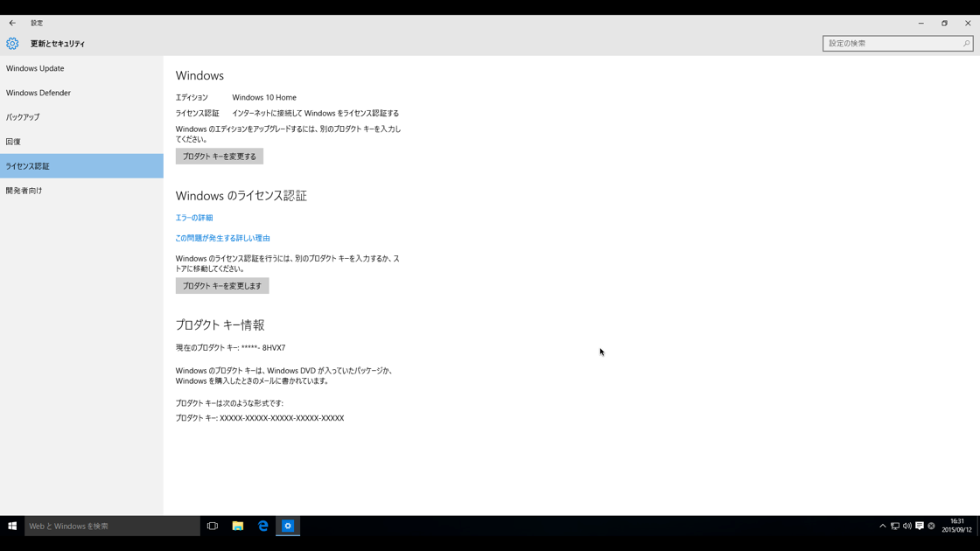Select Windows Update in sidebar
Viewport: 980px width, 551px height.
point(81,69)
